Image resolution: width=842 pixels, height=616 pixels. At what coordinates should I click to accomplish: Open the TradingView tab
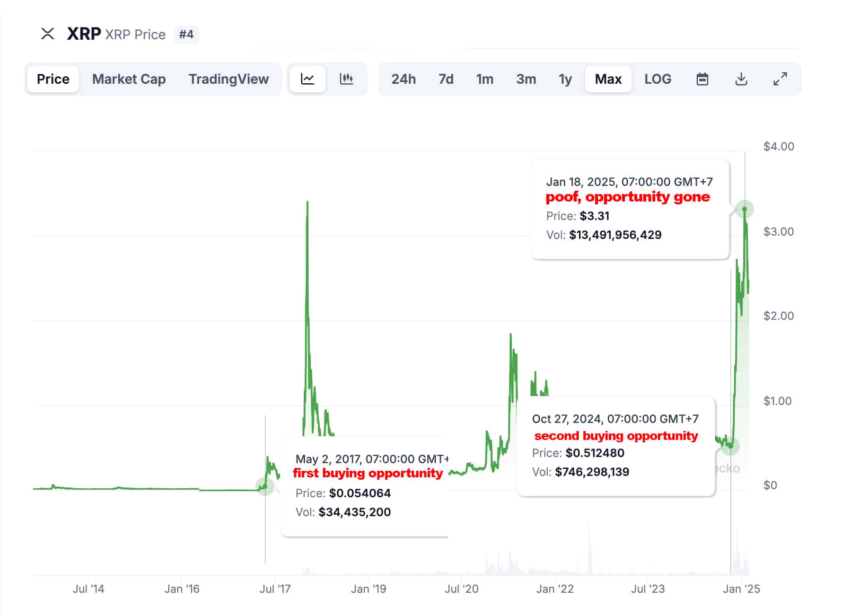coord(228,79)
